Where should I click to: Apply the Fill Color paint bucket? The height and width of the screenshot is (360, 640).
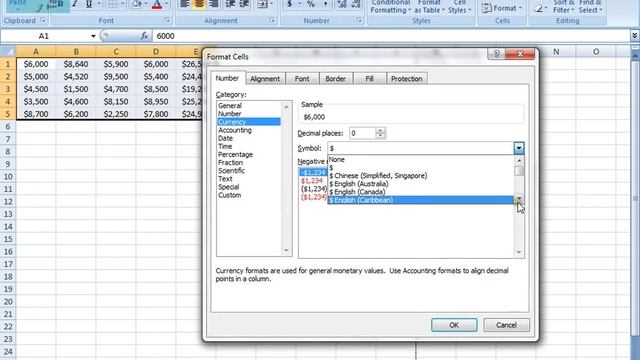(x=136, y=4)
